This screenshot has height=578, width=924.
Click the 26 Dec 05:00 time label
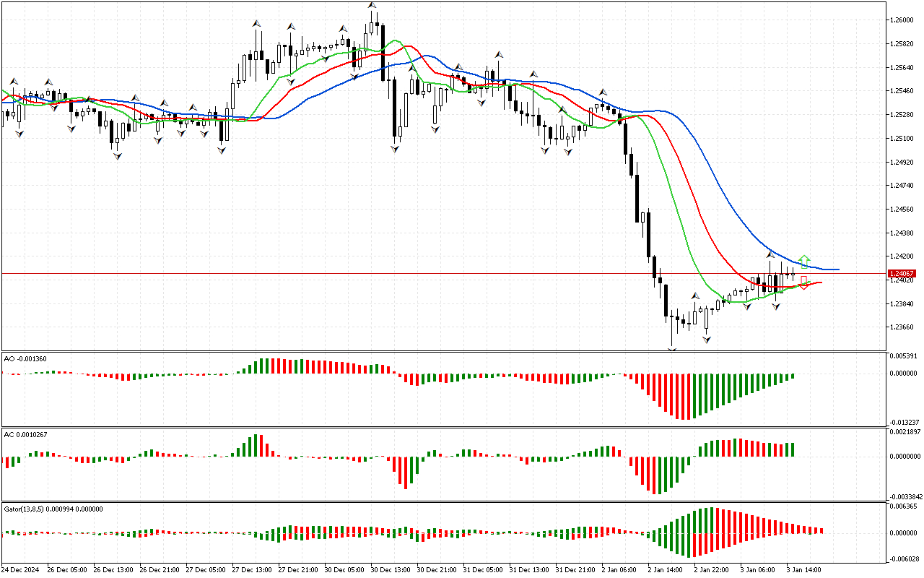[67, 570]
